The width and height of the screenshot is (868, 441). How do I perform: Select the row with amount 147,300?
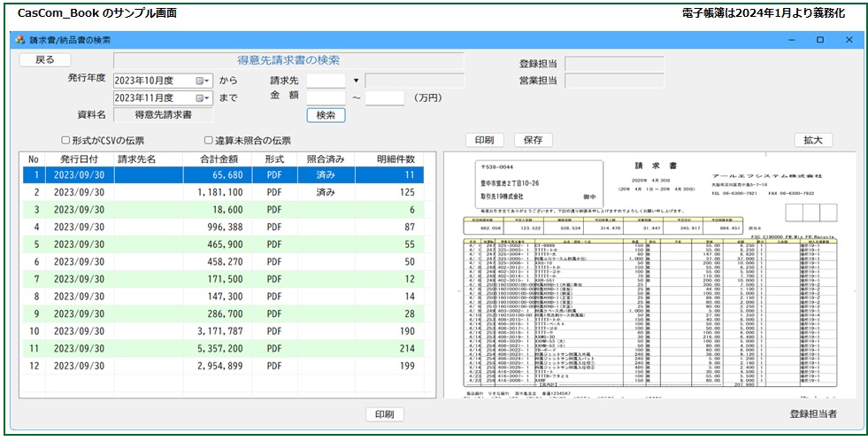(223, 297)
